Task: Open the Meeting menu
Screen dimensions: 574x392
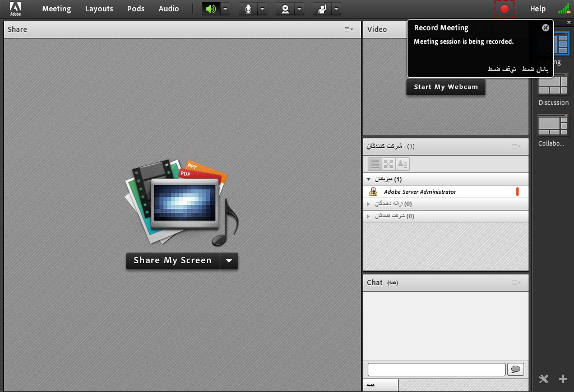Action: (57, 9)
